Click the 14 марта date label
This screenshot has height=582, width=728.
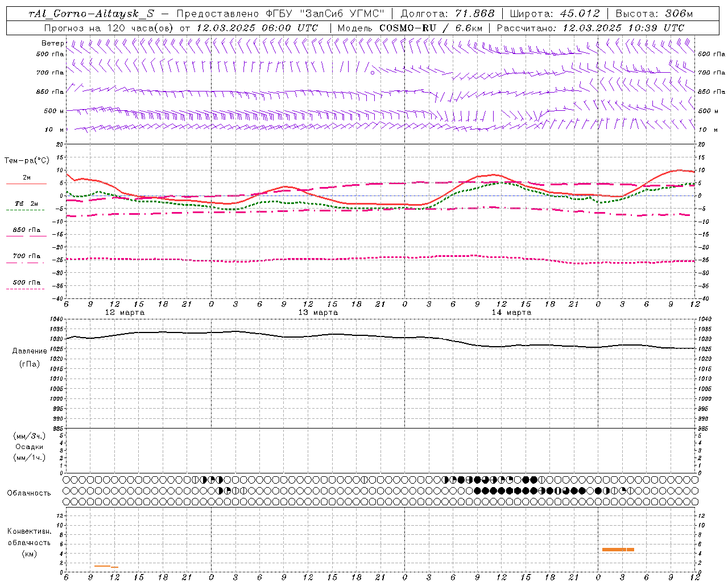tap(512, 313)
